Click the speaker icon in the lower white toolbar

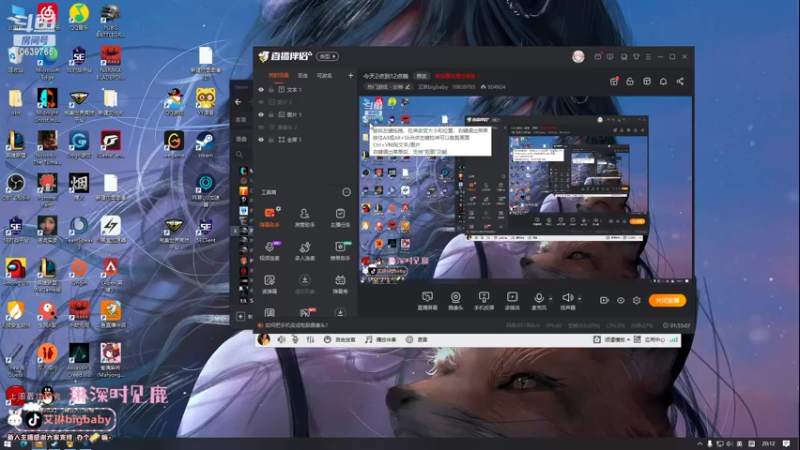[x=281, y=339]
